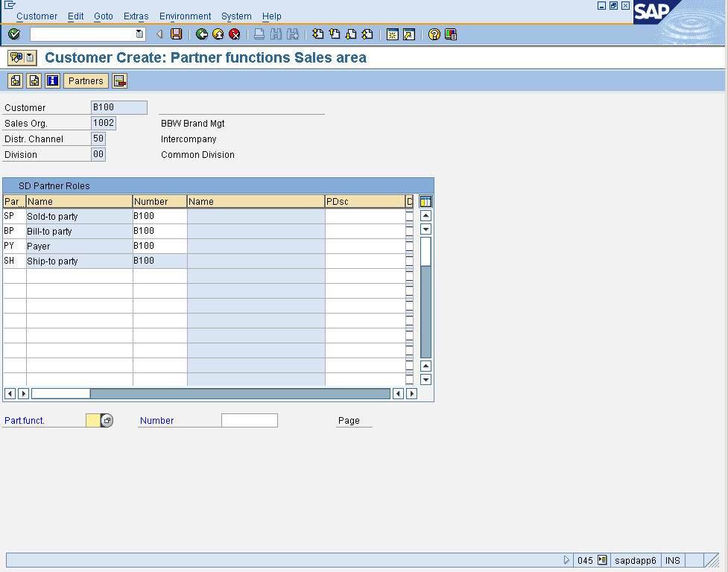The width and height of the screenshot is (728, 572).
Task: Click the PDsc column header
Action: pyautogui.click(x=365, y=201)
